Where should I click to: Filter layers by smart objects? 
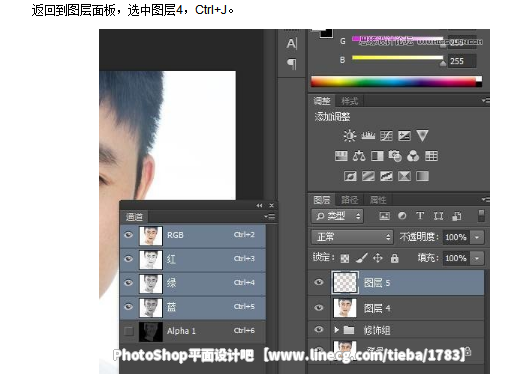point(457,216)
